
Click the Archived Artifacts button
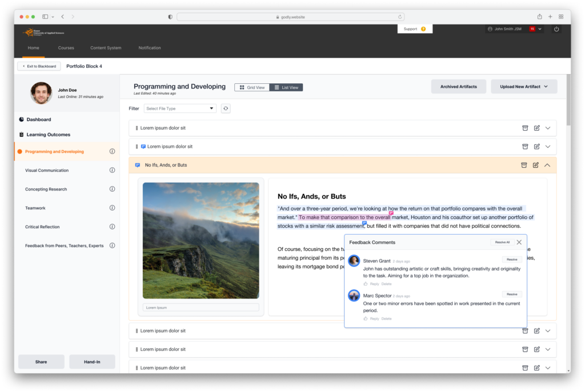pos(459,87)
